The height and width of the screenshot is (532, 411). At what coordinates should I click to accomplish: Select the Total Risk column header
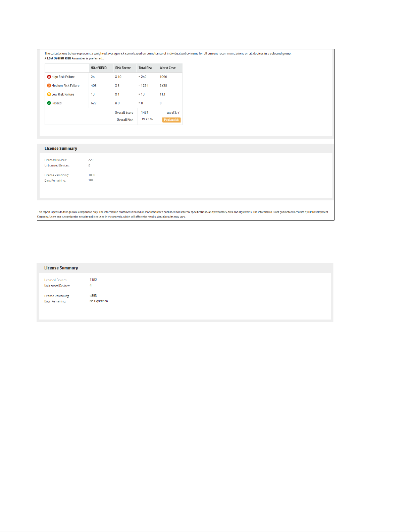tap(146, 68)
